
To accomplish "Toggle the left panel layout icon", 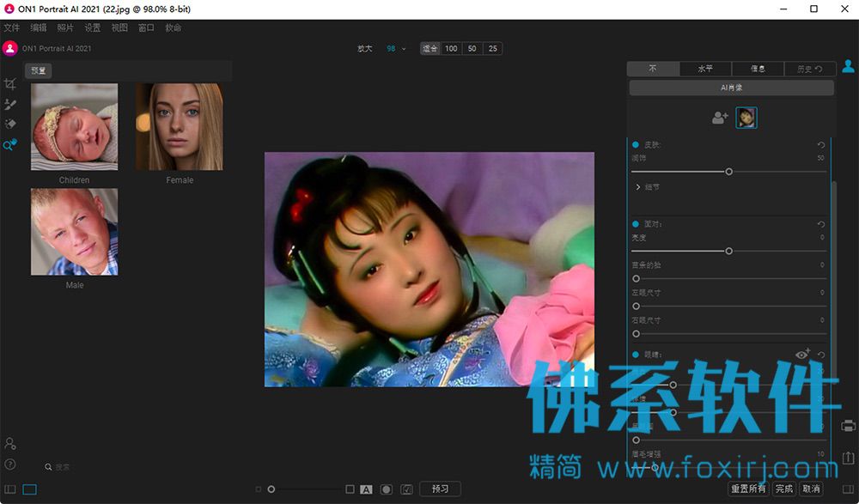I will (9, 489).
